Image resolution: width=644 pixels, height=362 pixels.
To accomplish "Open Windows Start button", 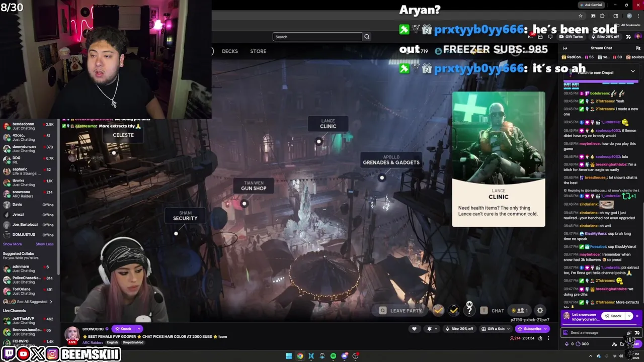I will pos(289,356).
